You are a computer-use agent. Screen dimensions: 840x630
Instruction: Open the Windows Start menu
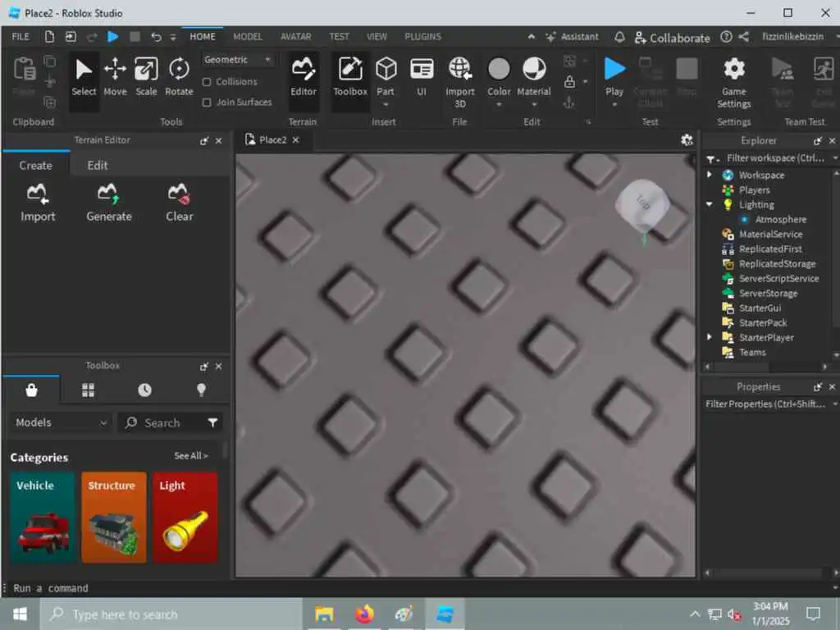click(20, 614)
